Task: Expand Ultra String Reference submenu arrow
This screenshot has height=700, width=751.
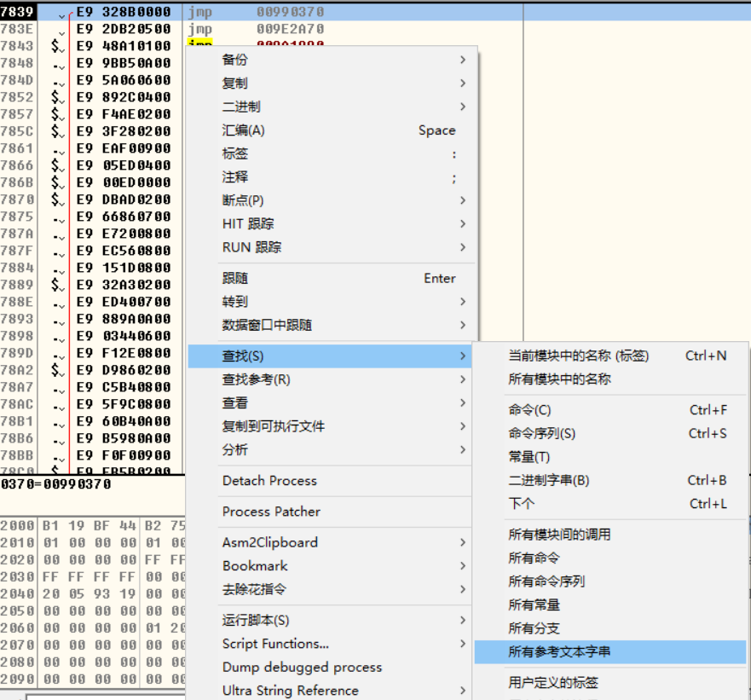Action: pos(463,691)
